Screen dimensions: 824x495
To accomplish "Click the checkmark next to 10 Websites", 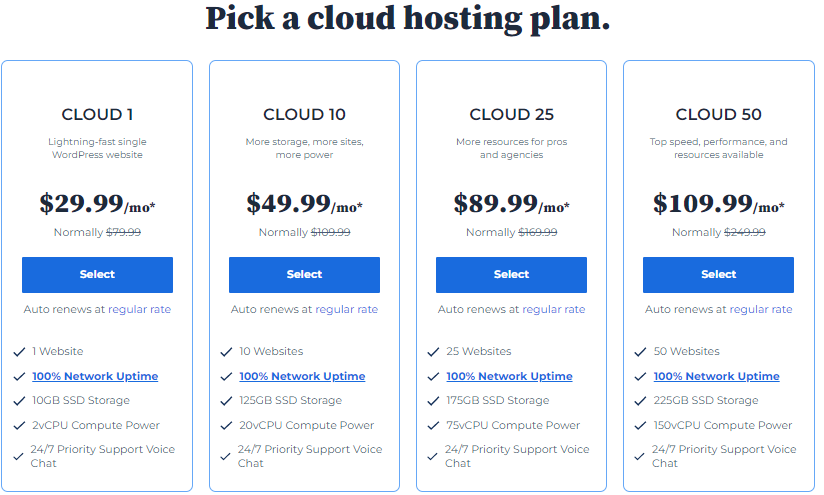I will pos(226,352).
